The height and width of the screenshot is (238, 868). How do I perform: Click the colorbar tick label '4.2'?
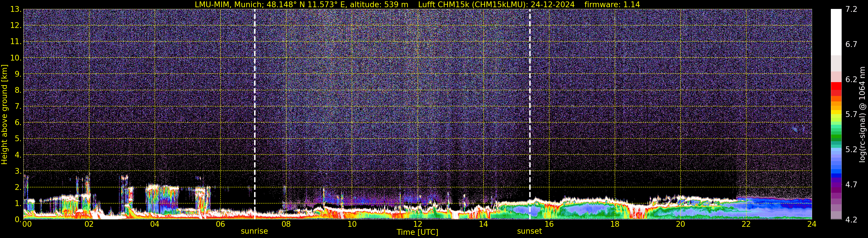pyautogui.click(x=851, y=220)
